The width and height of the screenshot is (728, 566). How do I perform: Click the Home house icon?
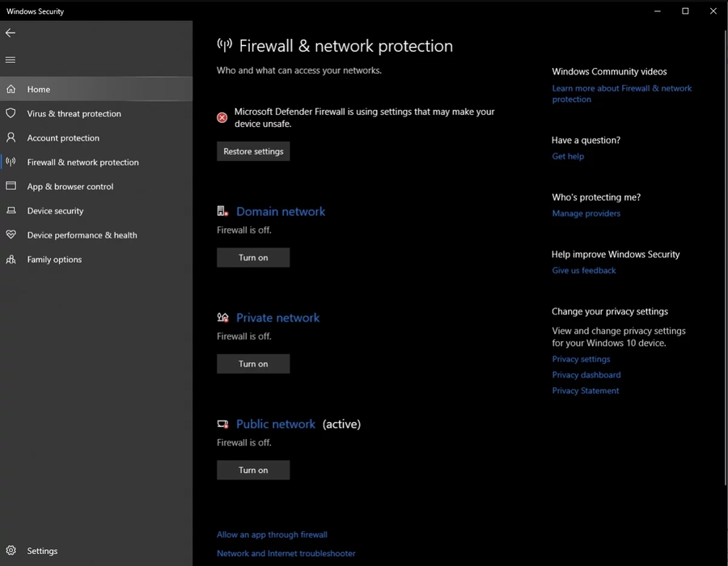[11, 90]
